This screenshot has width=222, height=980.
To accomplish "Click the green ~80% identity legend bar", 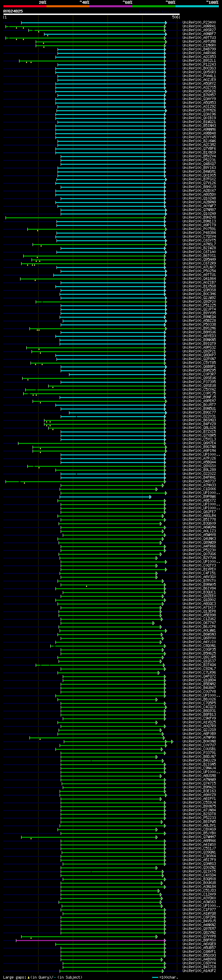I will pyautogui.click(x=154, y=6).
